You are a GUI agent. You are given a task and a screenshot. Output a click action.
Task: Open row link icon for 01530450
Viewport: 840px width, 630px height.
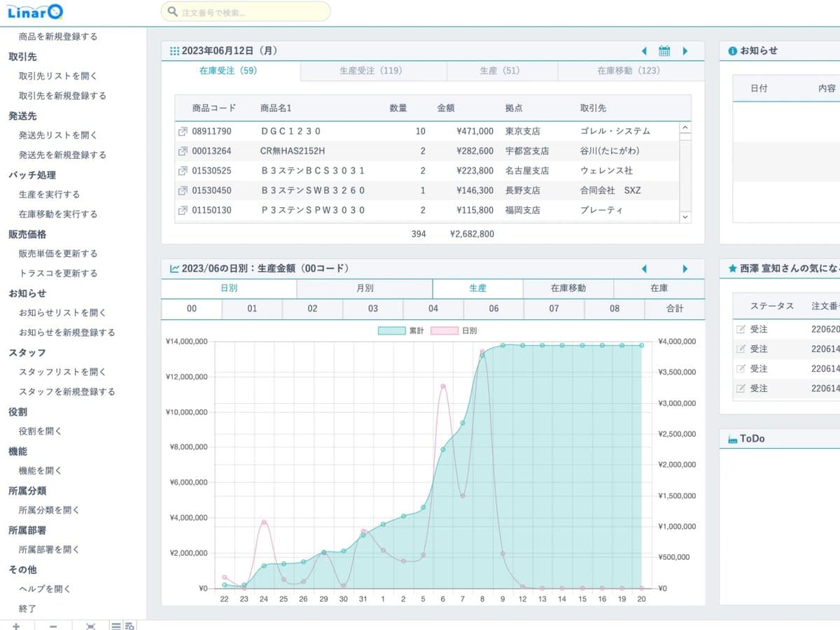click(x=183, y=190)
